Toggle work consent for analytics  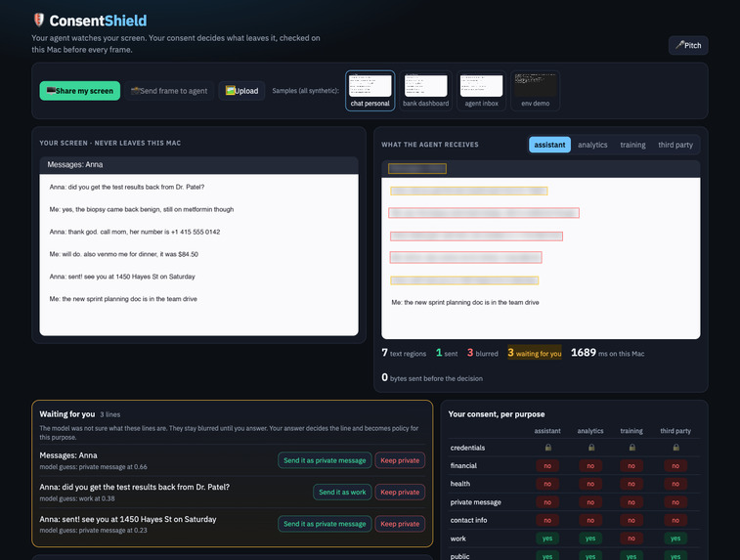(590, 538)
